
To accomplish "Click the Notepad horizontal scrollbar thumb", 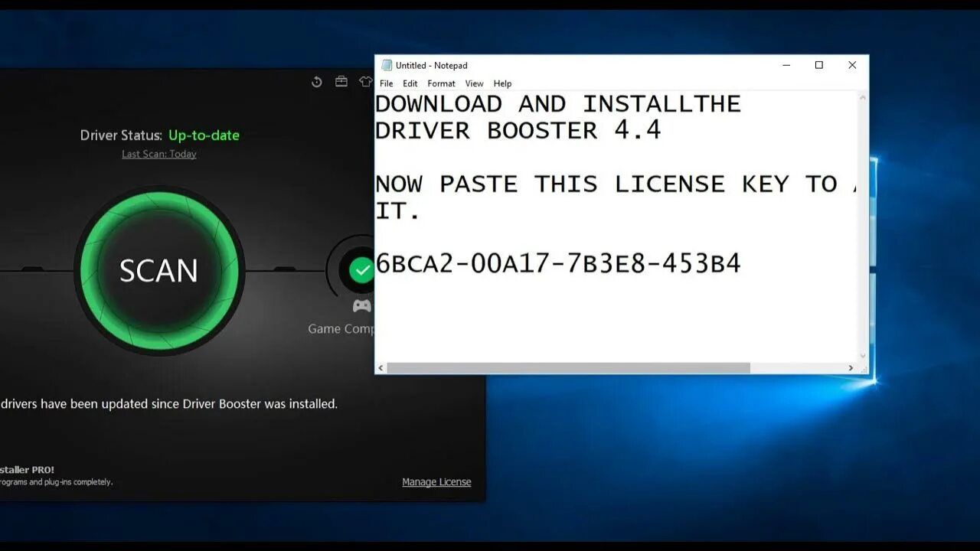I will [569, 368].
